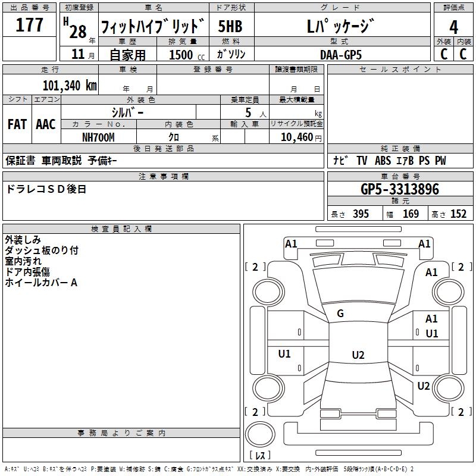The image size is (476, 476).
Task: Click the G mark on the windshield
Action: pos(340,314)
